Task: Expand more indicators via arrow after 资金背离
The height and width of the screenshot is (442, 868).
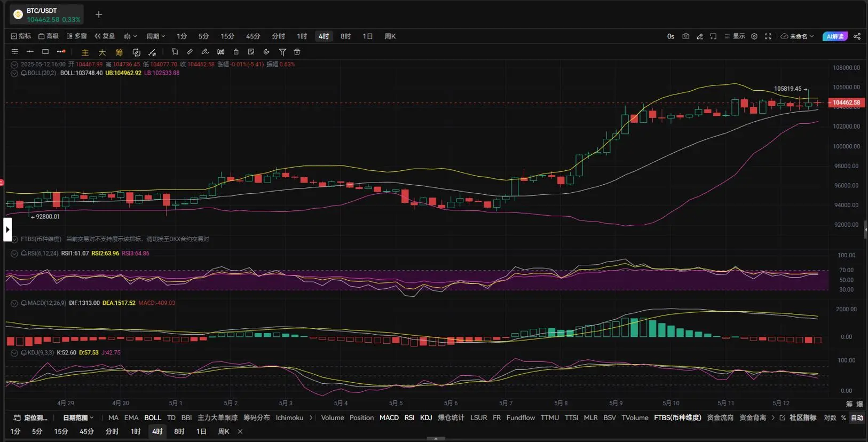Action: coord(773,418)
